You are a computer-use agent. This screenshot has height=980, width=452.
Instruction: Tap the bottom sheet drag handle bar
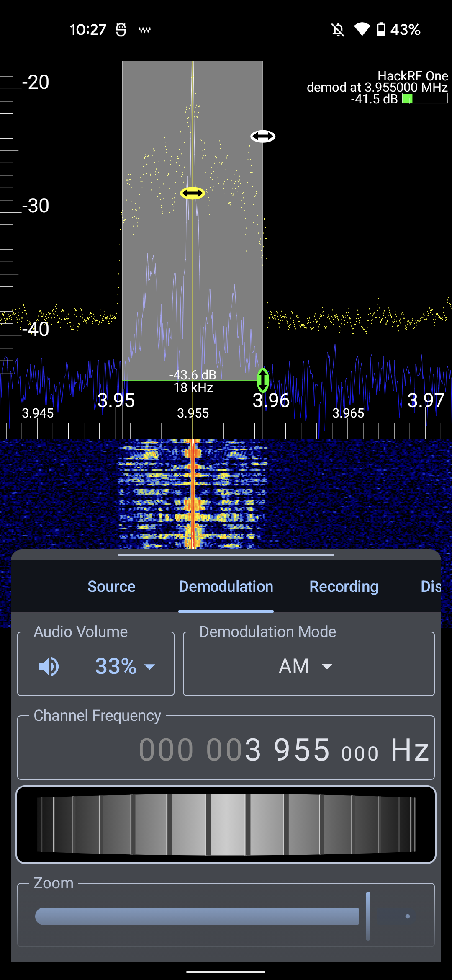[226, 555]
